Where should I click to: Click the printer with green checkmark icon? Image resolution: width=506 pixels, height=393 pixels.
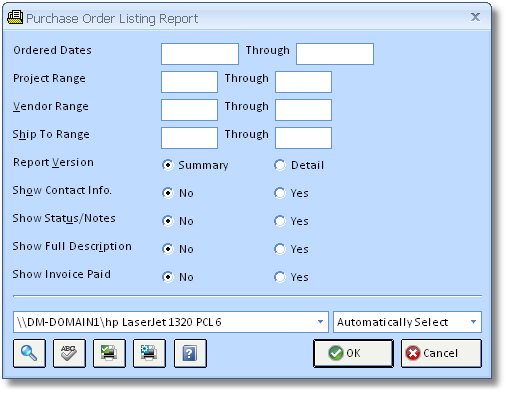click(x=109, y=353)
